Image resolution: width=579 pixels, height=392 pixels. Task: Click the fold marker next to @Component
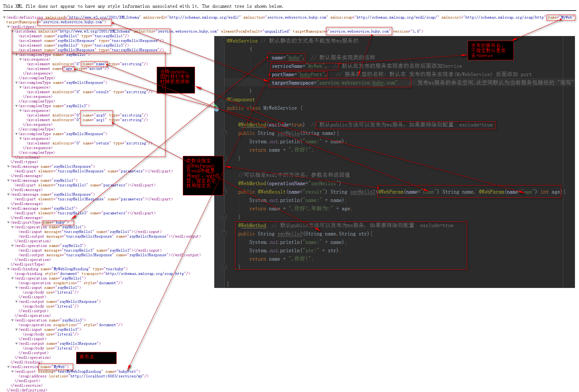(x=224, y=99)
